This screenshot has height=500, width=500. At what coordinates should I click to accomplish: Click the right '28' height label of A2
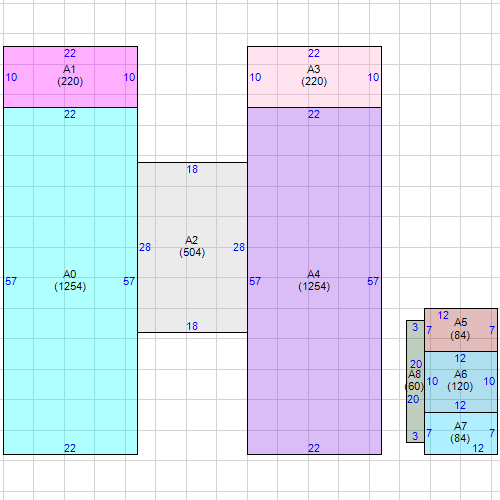[x=239, y=247]
